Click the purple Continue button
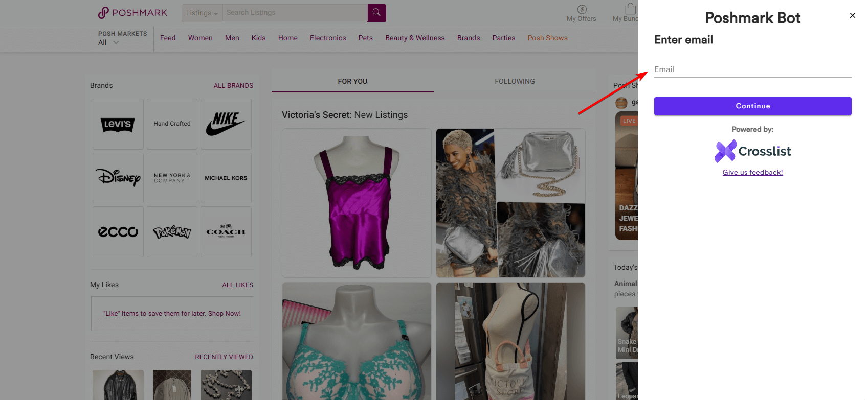The height and width of the screenshot is (400, 868). [x=752, y=106]
